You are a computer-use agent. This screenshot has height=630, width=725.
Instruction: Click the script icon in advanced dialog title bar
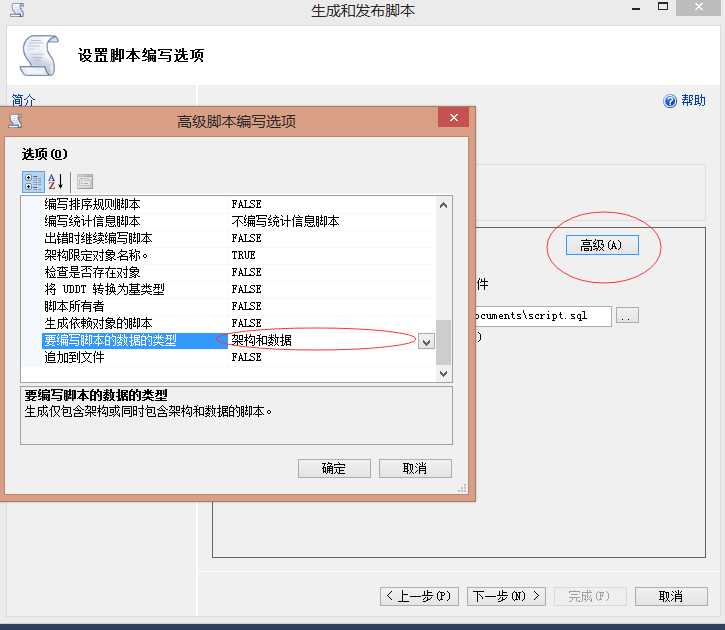[x=15, y=121]
